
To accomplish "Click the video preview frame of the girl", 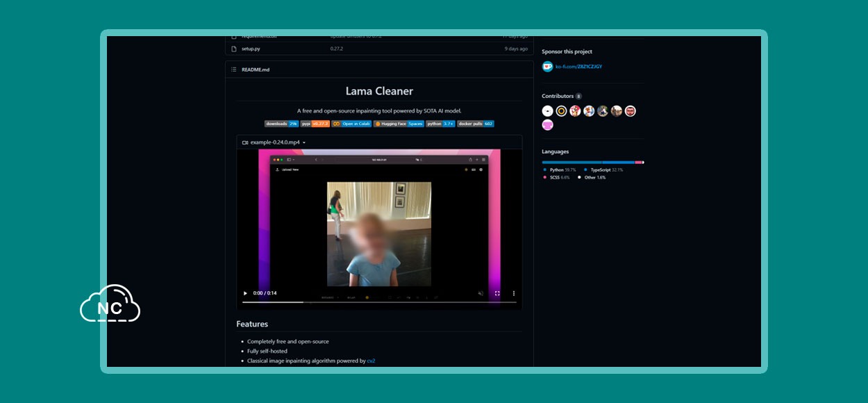I will pos(379,234).
